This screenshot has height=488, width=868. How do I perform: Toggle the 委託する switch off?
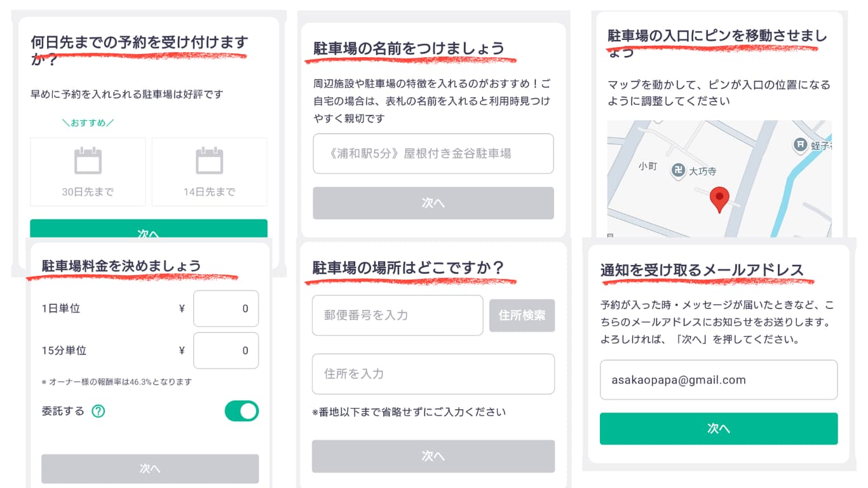[241, 411]
